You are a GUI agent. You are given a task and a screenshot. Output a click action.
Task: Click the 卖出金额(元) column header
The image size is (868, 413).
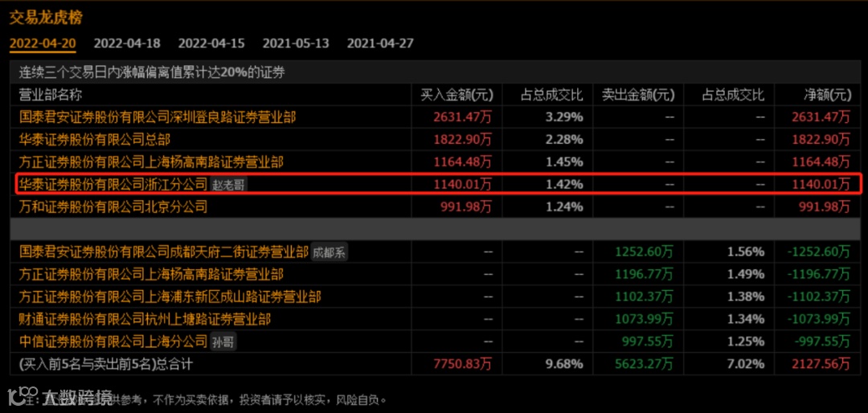point(638,96)
